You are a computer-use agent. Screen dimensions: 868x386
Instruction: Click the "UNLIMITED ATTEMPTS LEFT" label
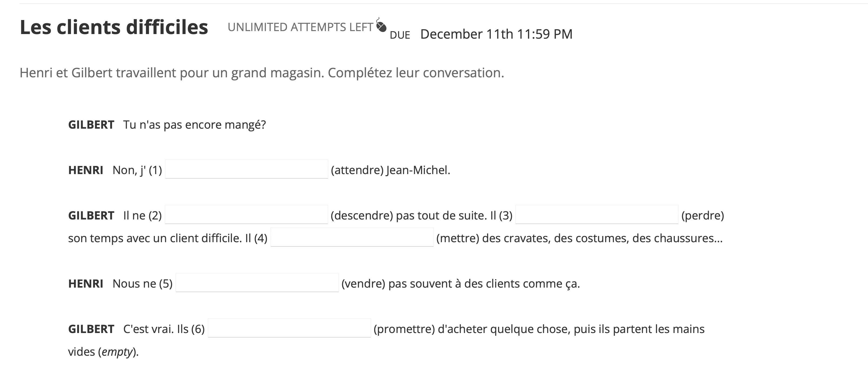[x=300, y=27]
